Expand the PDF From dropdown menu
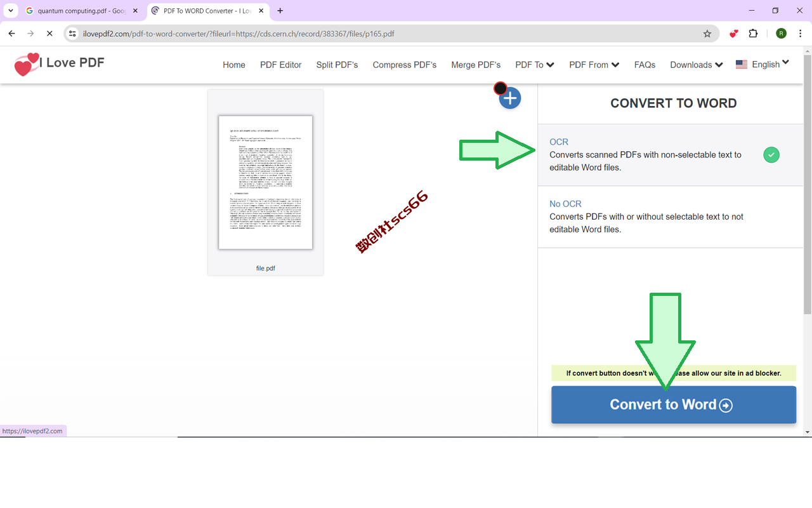The height and width of the screenshot is (508, 812). [594, 65]
